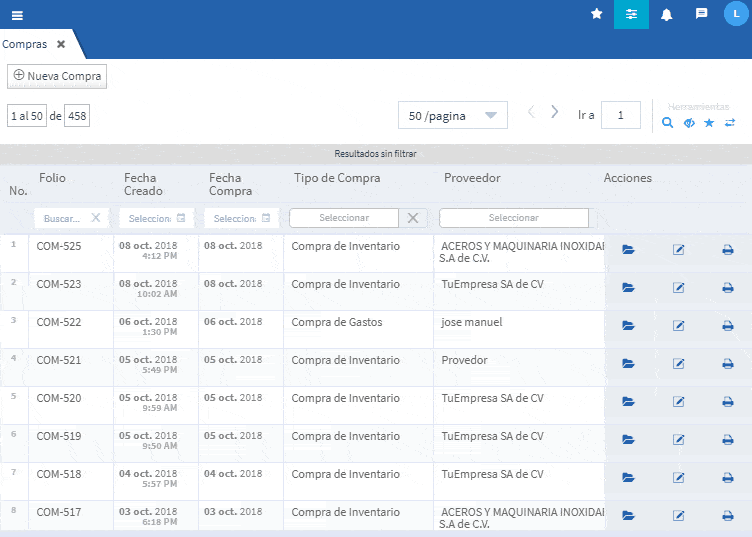752x537 pixels.
Task: Go to the next page arrow
Action: point(554,112)
